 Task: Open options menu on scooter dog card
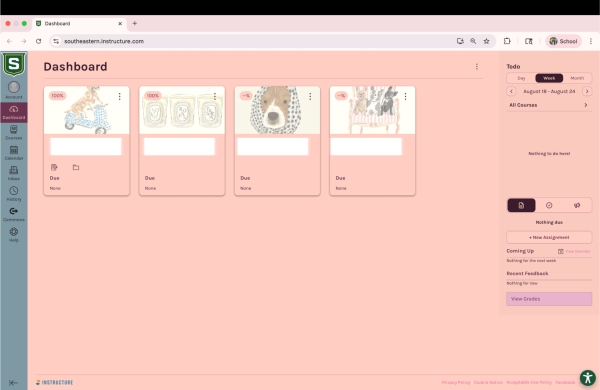tap(119, 96)
